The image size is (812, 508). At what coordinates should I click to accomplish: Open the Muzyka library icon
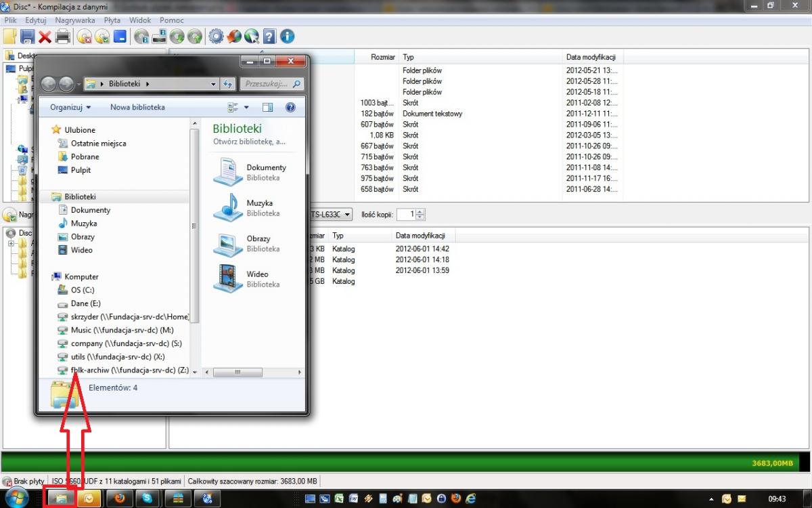pyautogui.click(x=228, y=207)
